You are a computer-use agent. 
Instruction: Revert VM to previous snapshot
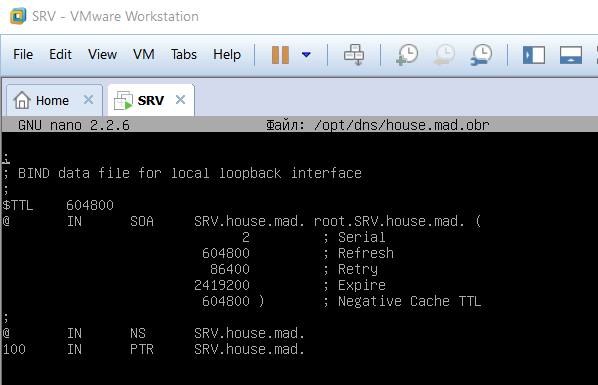coord(444,55)
